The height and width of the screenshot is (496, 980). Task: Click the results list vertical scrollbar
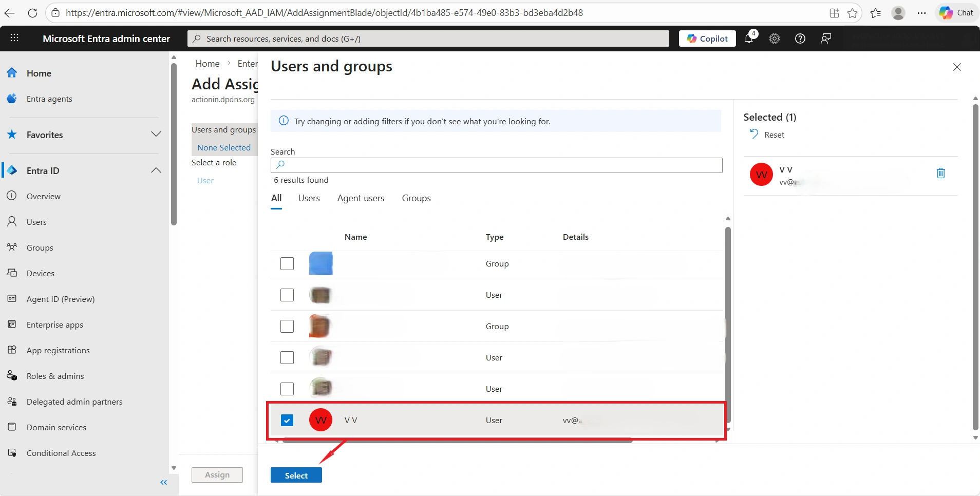coord(728,325)
